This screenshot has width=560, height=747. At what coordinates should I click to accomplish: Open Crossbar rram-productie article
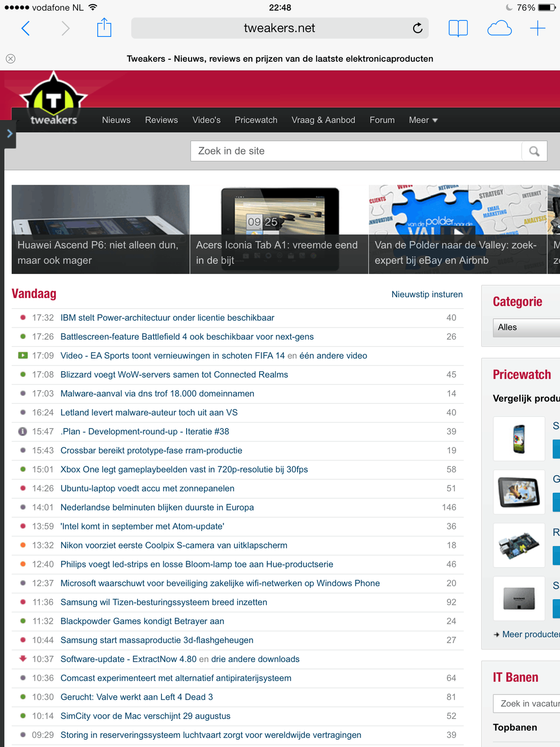pyautogui.click(x=152, y=450)
